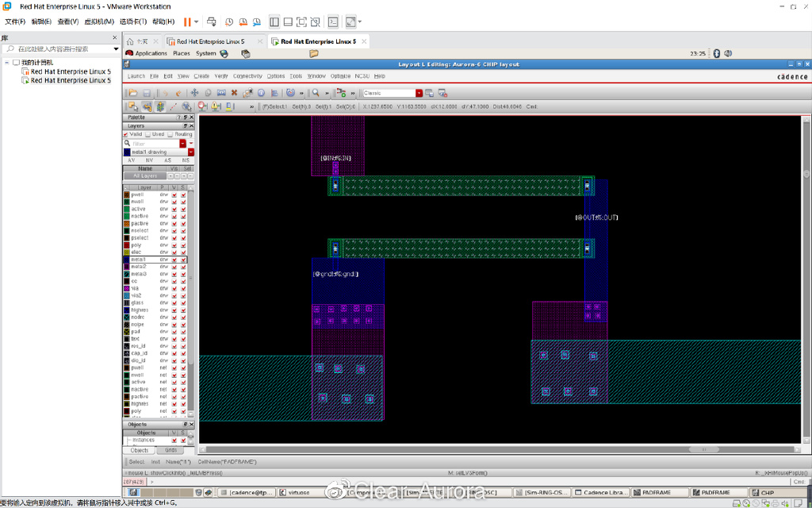Click the pwell drw layer color swatch
The width and height of the screenshot is (812, 508).
click(126, 195)
